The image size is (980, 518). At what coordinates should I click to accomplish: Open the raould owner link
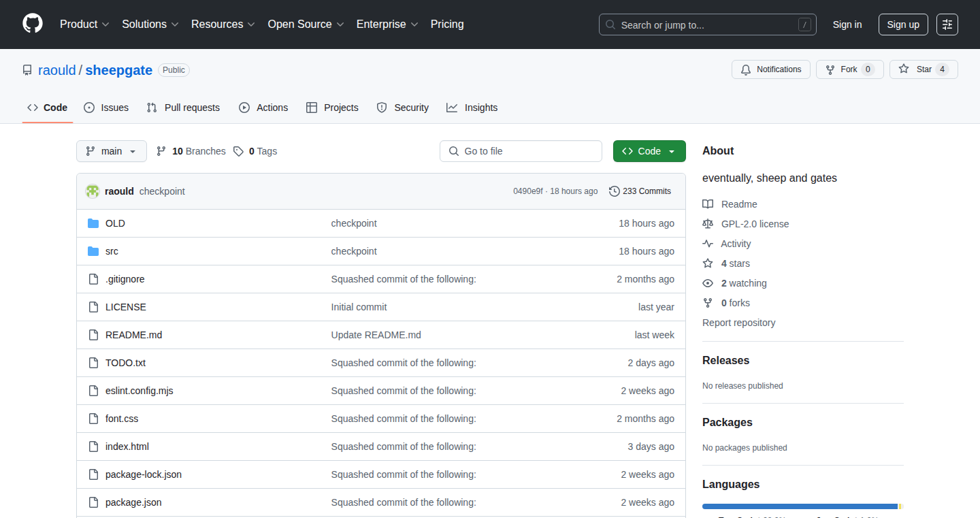pyautogui.click(x=57, y=70)
